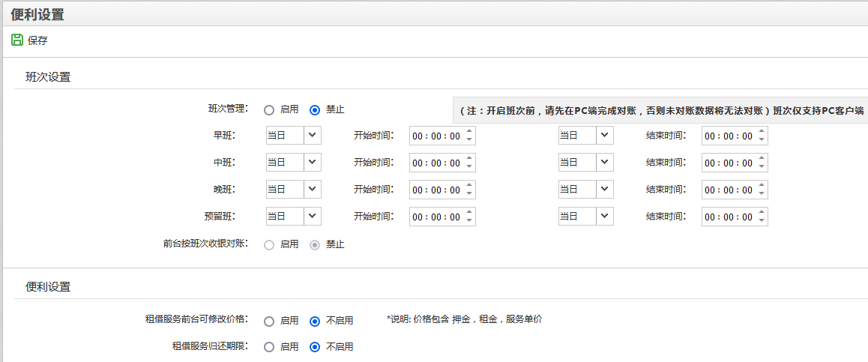Image resolution: width=868 pixels, height=362 pixels.
Task: Increase 晚班 结束时间 with up arrow
Action: click(761, 185)
